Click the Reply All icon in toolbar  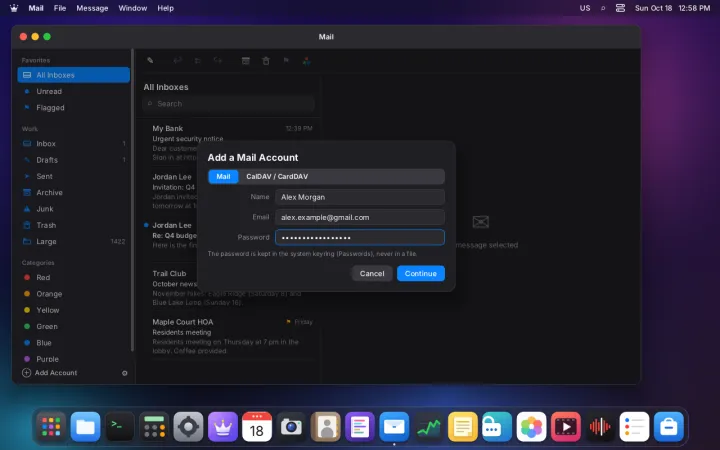click(197, 61)
